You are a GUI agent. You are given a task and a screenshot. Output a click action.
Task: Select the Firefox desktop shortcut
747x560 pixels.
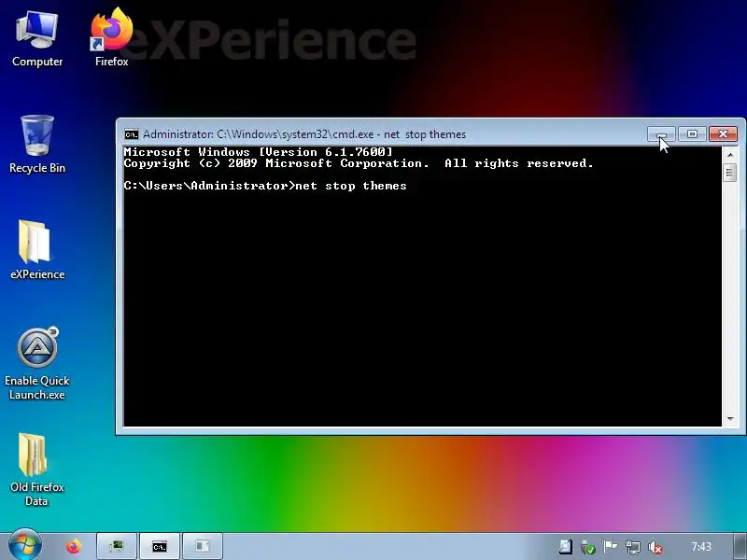coord(111,38)
